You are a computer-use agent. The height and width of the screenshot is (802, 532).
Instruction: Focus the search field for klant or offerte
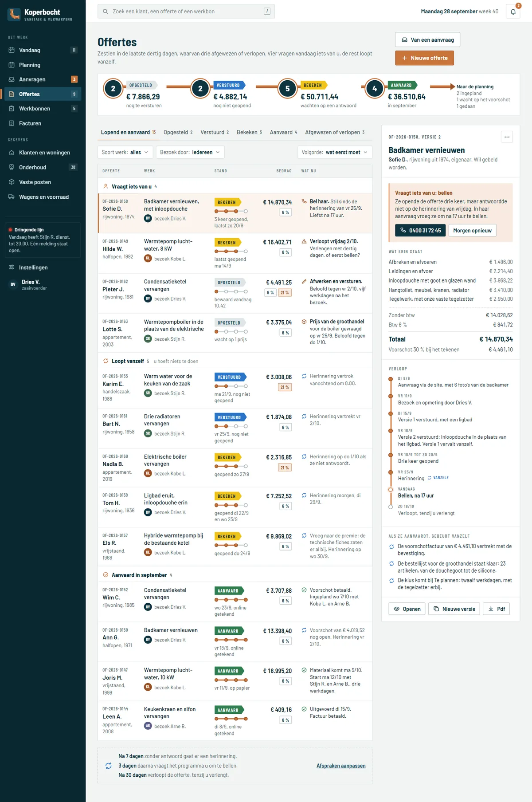186,12
